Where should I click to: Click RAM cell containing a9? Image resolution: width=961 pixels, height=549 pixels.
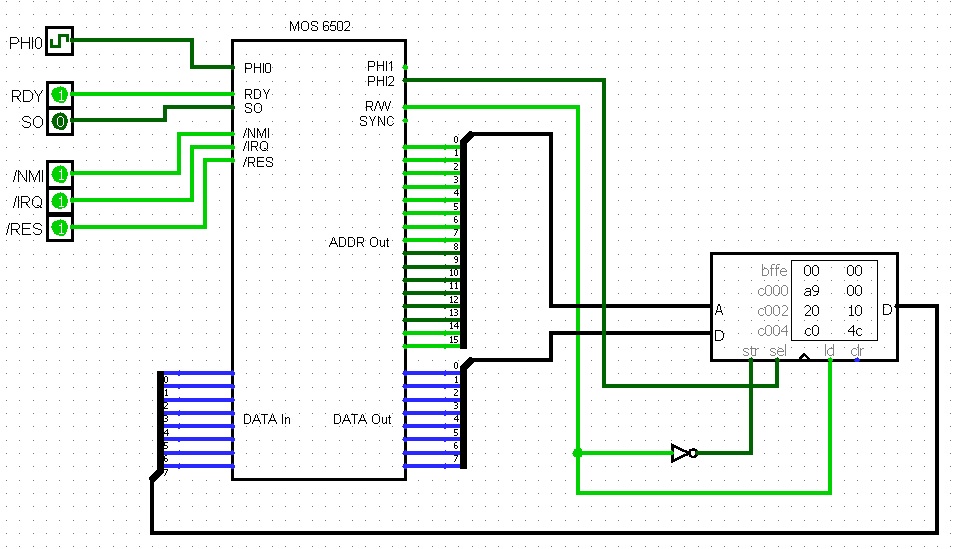click(x=811, y=291)
